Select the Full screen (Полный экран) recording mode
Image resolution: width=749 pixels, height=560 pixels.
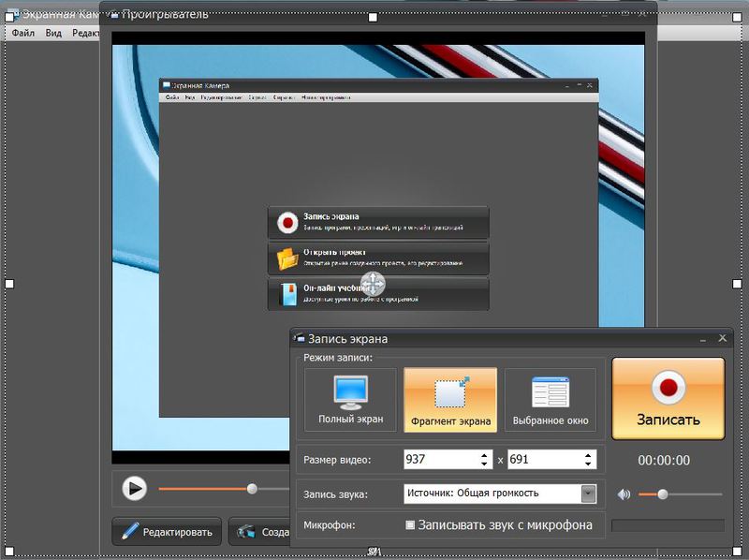350,400
